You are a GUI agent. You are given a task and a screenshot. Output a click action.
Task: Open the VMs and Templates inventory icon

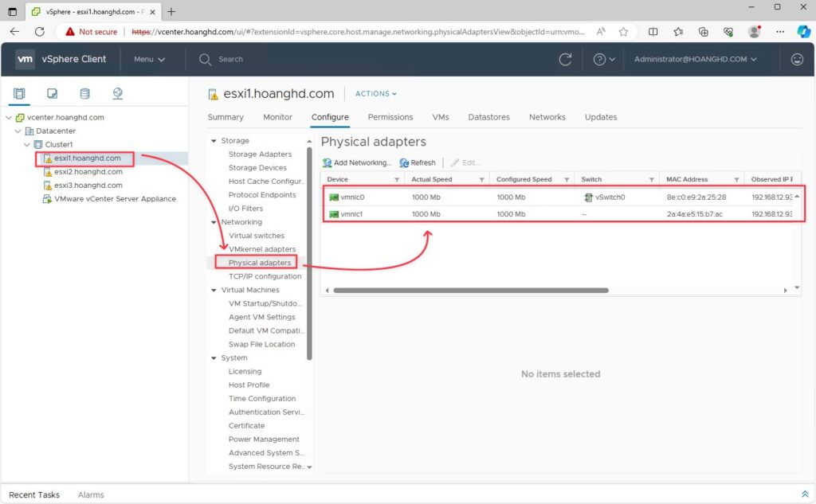click(x=52, y=94)
